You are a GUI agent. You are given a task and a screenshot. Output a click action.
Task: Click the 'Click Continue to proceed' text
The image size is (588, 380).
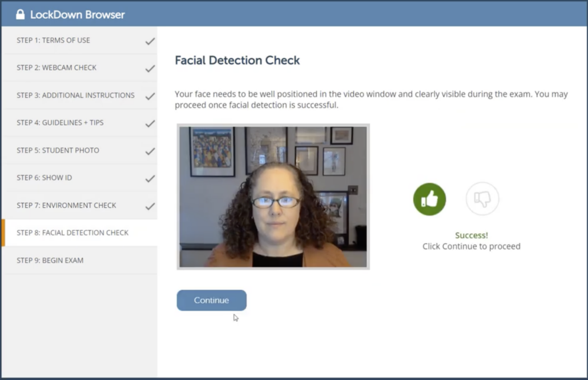(x=472, y=246)
